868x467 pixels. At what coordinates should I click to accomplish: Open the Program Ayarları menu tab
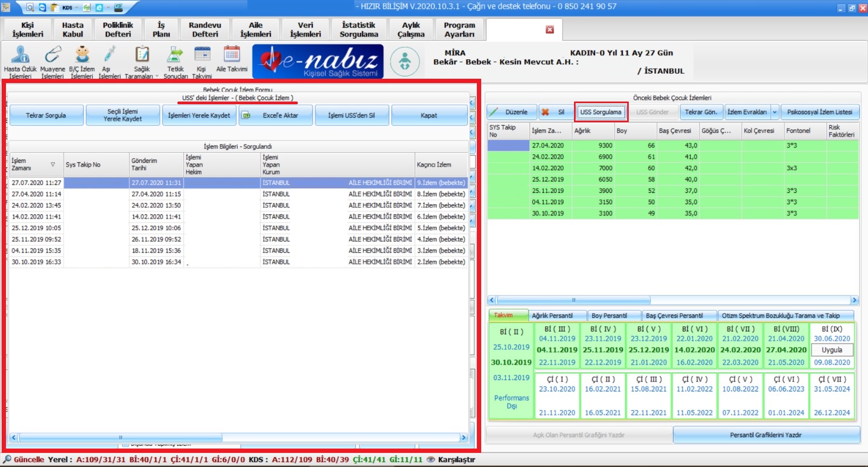click(459, 30)
